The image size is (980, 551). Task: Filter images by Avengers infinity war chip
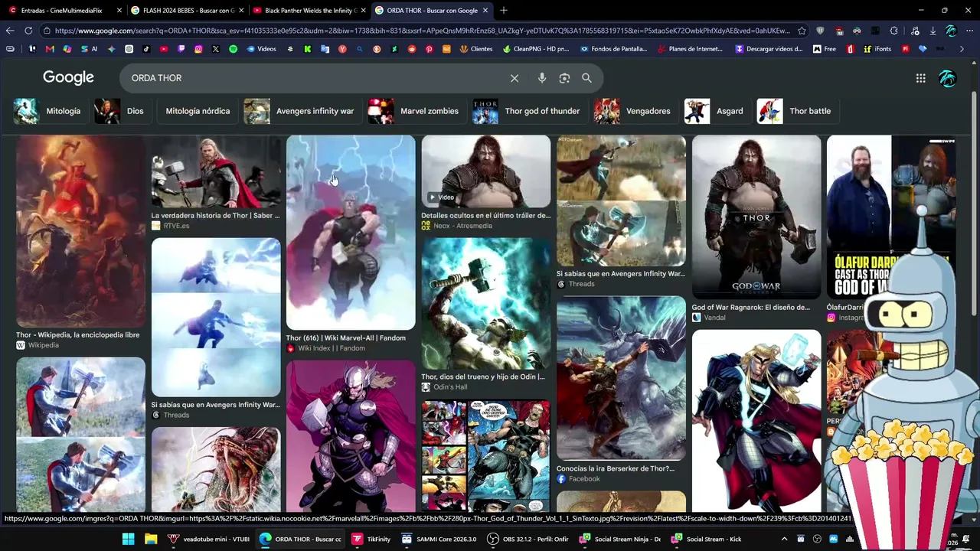[x=302, y=111]
